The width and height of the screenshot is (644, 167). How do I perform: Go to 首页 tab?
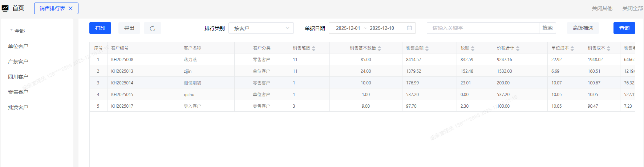coord(18,8)
